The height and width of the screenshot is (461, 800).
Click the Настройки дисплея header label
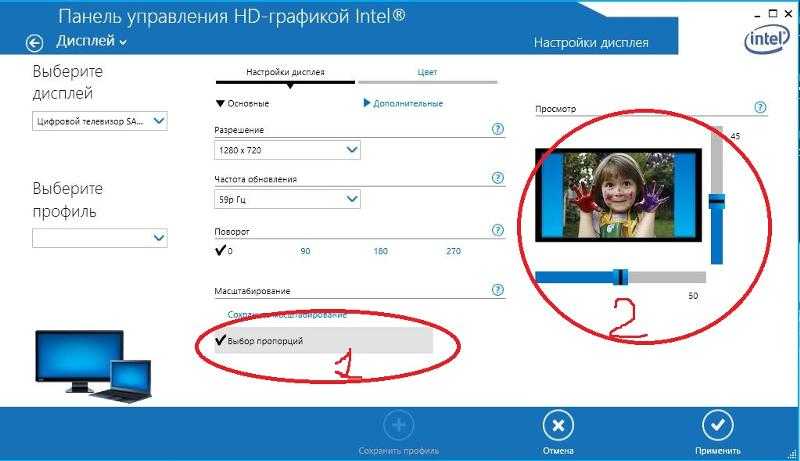(x=591, y=42)
